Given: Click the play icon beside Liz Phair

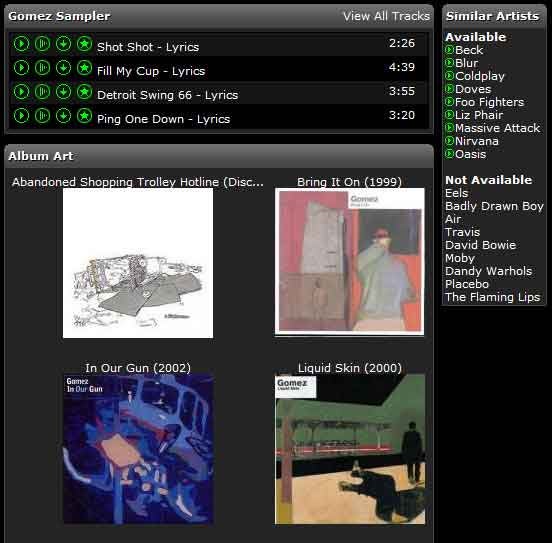Looking at the screenshot, I should [449, 115].
